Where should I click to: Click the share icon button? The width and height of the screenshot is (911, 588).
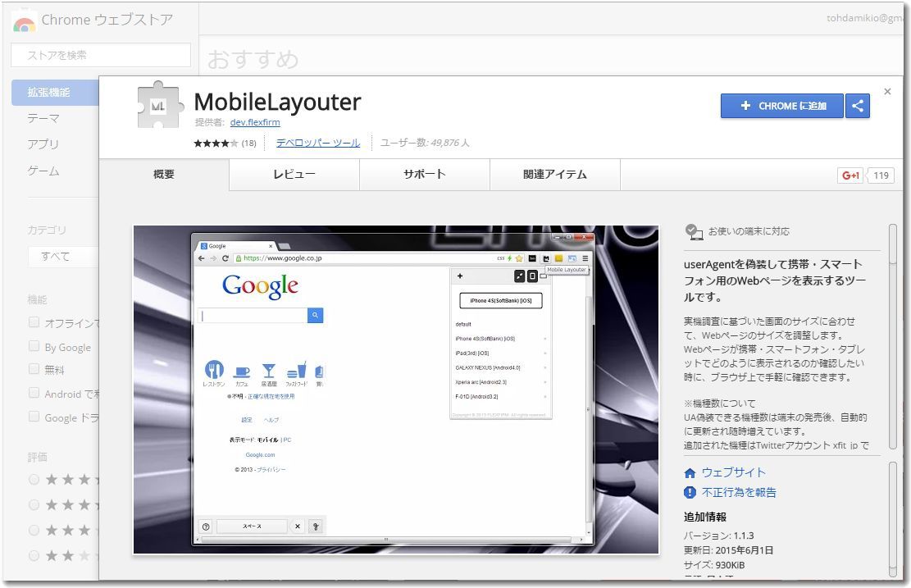(x=858, y=106)
